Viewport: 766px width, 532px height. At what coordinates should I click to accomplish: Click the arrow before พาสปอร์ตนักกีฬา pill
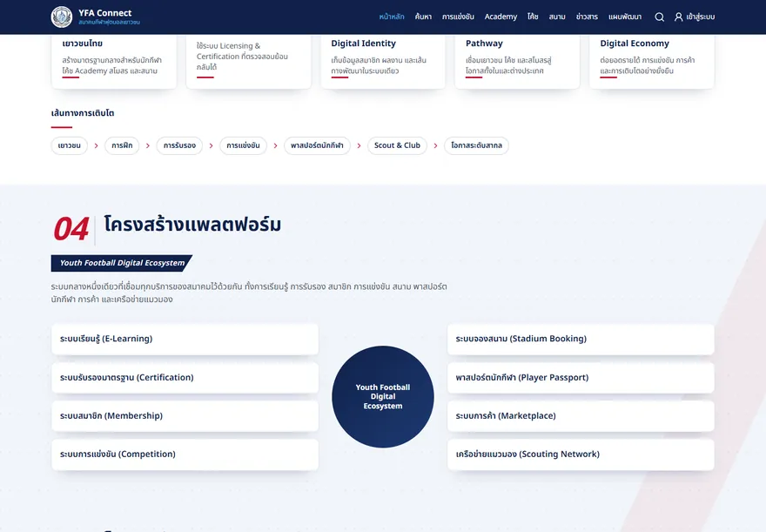(x=276, y=145)
